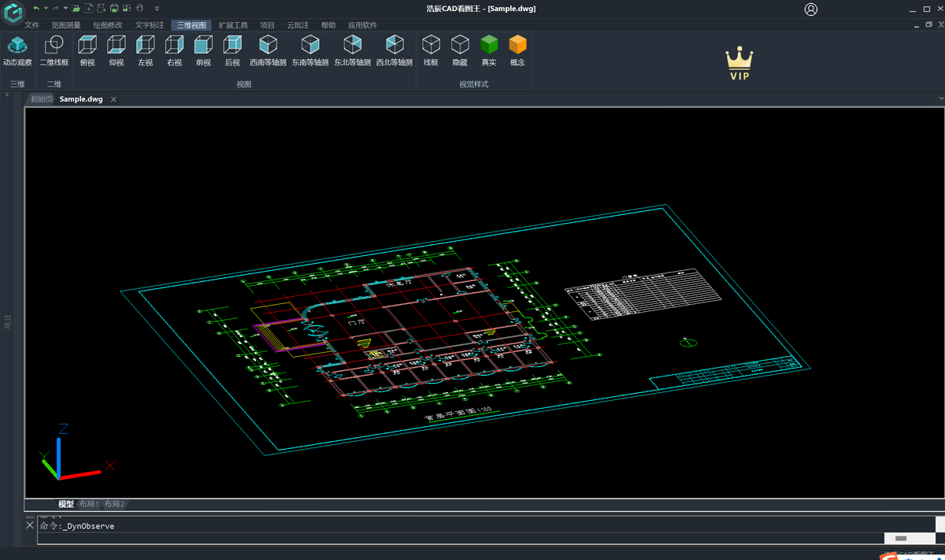The height and width of the screenshot is (560, 945).
Task: Open the VIP crown membership icon
Action: click(x=739, y=63)
